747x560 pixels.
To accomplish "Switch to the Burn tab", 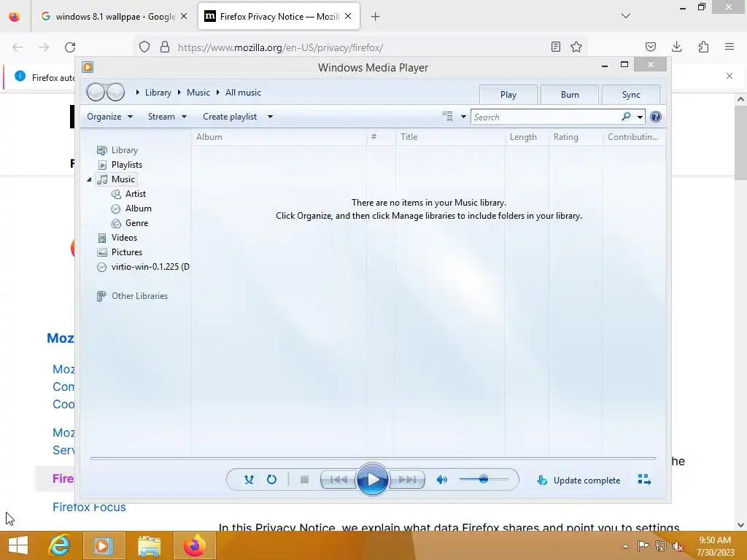I will pos(570,94).
